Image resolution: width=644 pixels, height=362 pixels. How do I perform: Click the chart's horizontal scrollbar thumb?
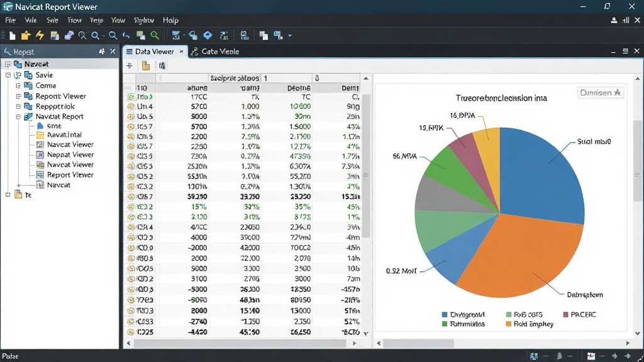point(418,343)
